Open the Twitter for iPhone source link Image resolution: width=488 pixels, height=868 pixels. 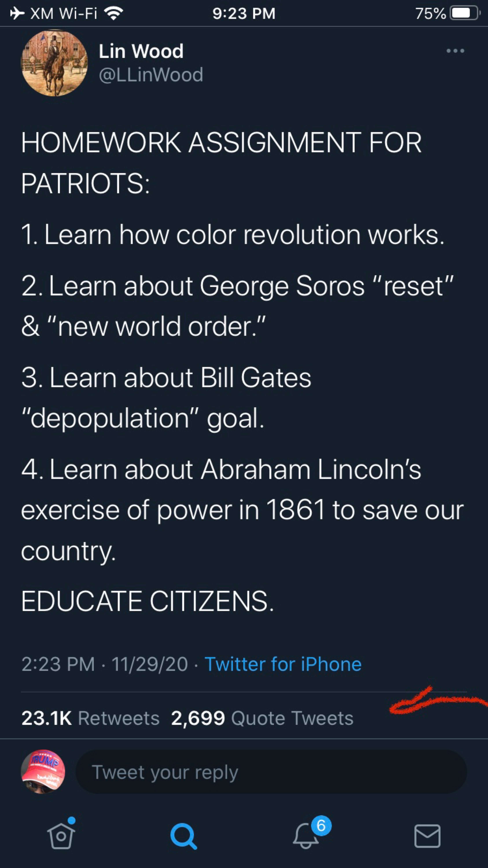pos(283,664)
